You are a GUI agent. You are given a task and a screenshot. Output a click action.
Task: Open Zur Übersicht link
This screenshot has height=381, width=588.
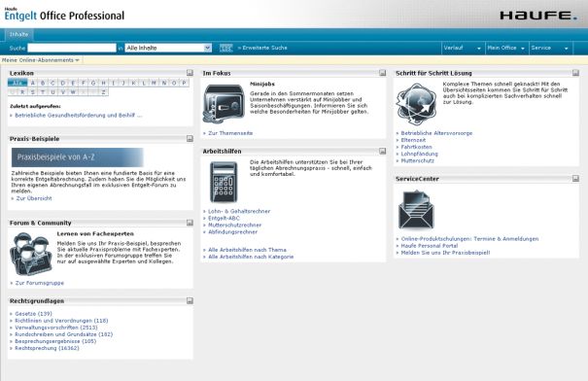click(34, 198)
